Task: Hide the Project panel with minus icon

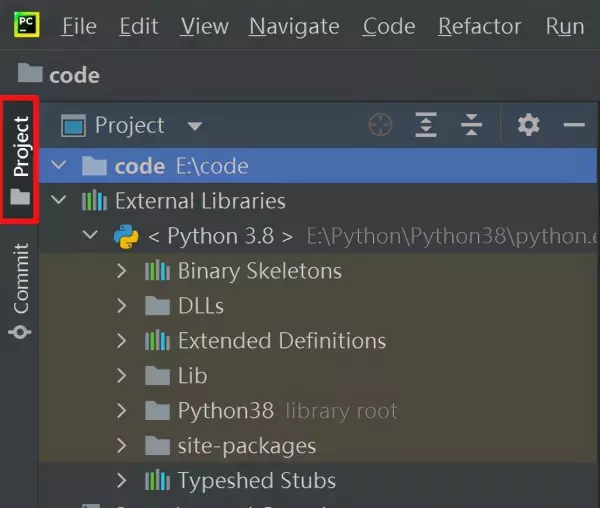Action: [x=574, y=125]
